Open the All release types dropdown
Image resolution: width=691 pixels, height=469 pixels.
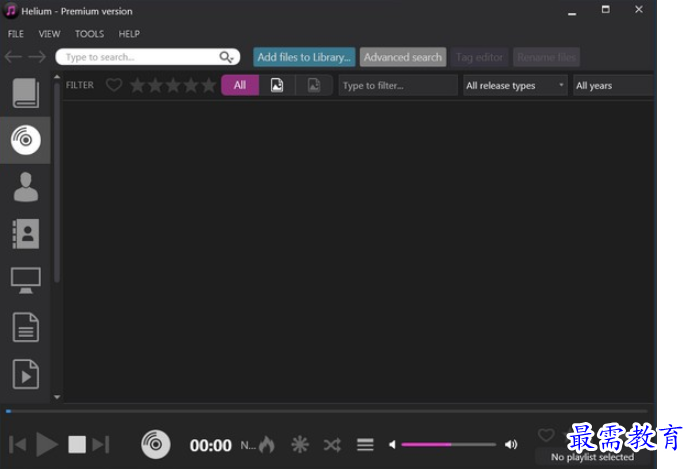pyautogui.click(x=515, y=86)
